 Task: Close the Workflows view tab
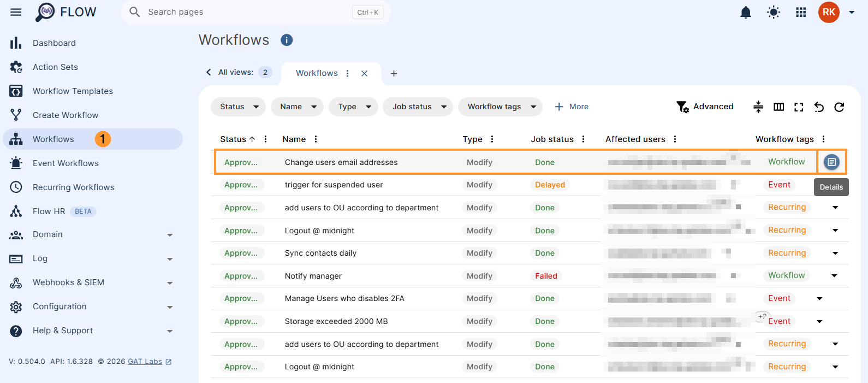364,73
